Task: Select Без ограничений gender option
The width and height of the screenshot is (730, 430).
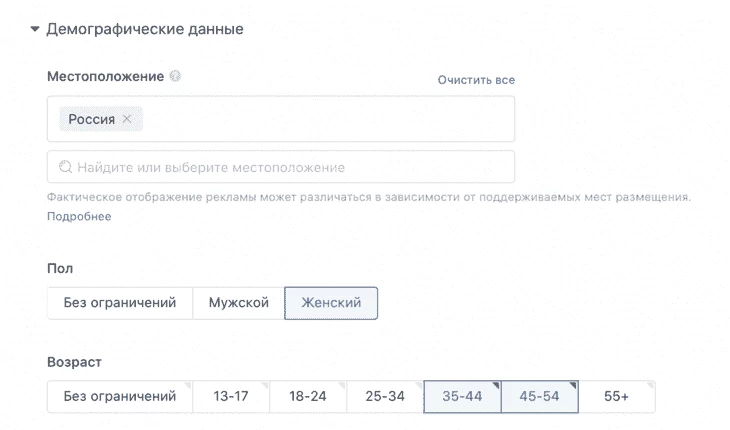Action: (120, 303)
